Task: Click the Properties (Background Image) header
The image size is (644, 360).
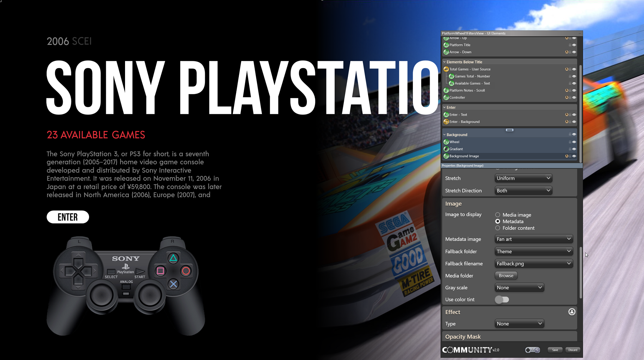Action: pyautogui.click(x=511, y=166)
